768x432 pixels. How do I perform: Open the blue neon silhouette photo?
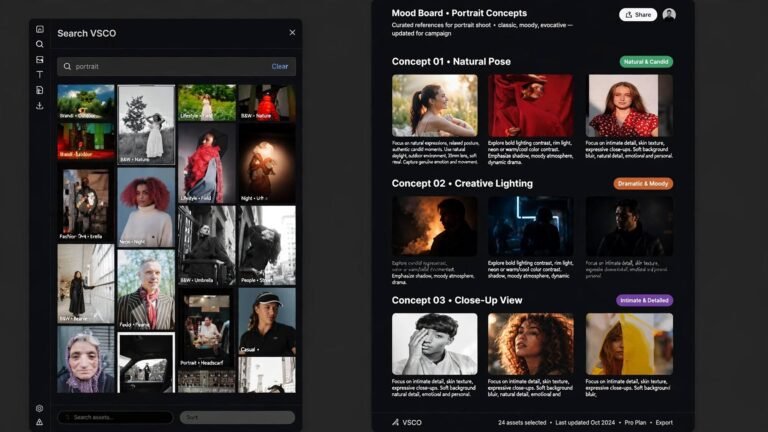(530, 226)
